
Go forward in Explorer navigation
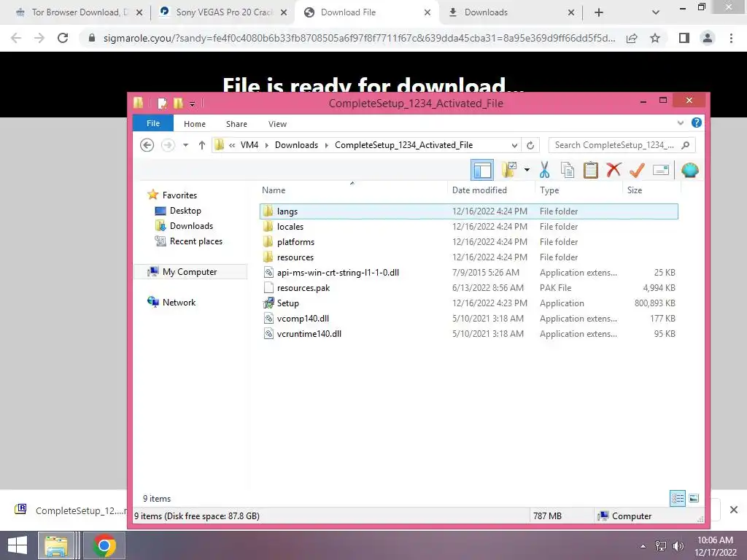pos(168,145)
